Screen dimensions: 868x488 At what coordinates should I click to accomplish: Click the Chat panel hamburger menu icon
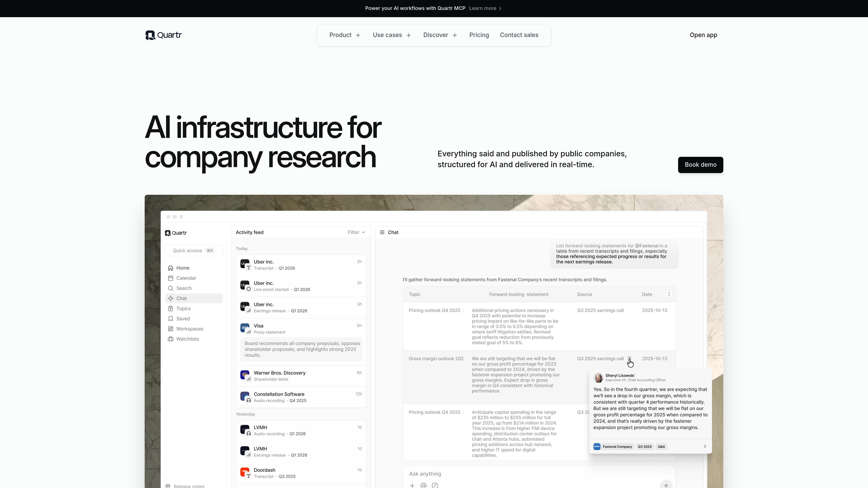pyautogui.click(x=382, y=232)
